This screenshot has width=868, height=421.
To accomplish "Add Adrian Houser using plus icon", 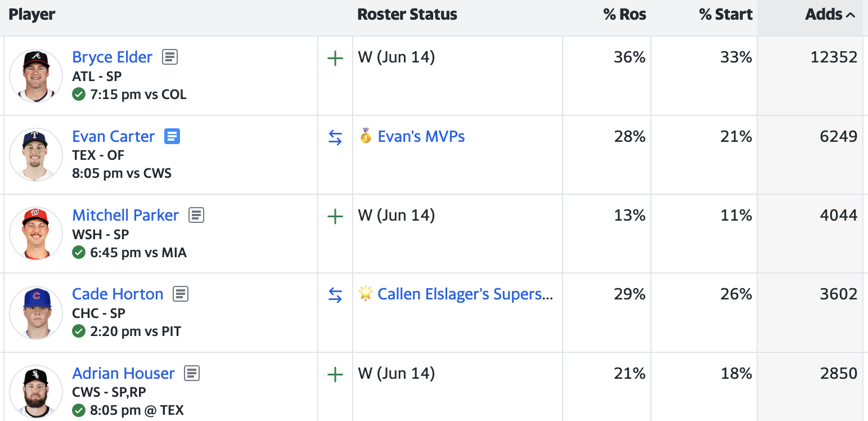I will pos(335,374).
